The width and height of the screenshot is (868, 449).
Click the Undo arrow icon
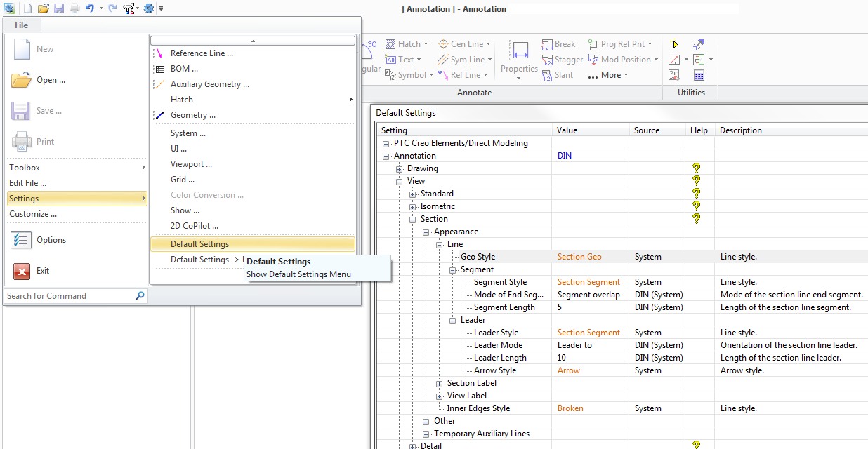(90, 8)
